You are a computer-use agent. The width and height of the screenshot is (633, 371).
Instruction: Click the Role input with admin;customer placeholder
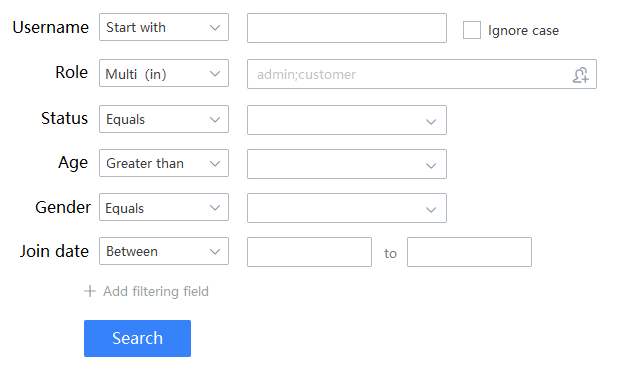422,74
